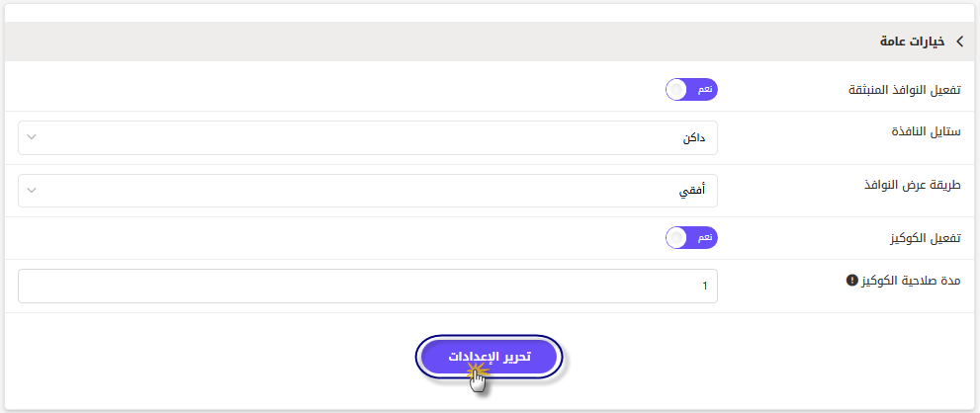Viewport: 980px width, 413px height.
Task: Click the تفعيل الكوكيز label
Action: pyautogui.click(x=925, y=239)
